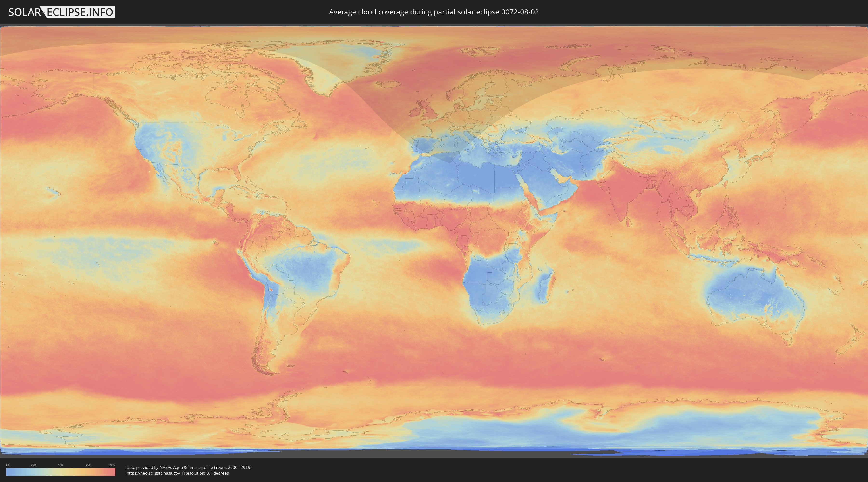The height and width of the screenshot is (482, 868).
Task: Click the 25% legend label
Action: click(33, 465)
